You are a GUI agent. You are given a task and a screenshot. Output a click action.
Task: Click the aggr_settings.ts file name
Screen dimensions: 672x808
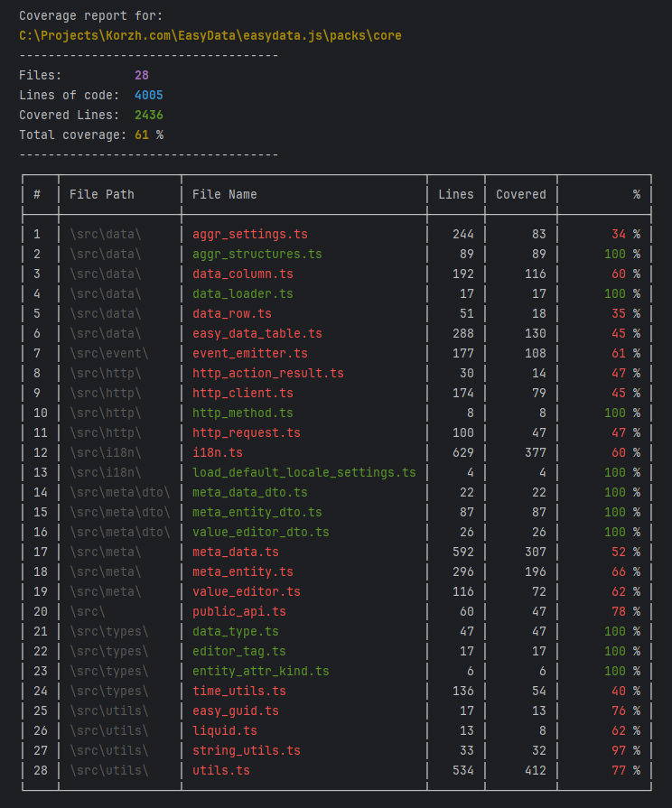[250, 234]
